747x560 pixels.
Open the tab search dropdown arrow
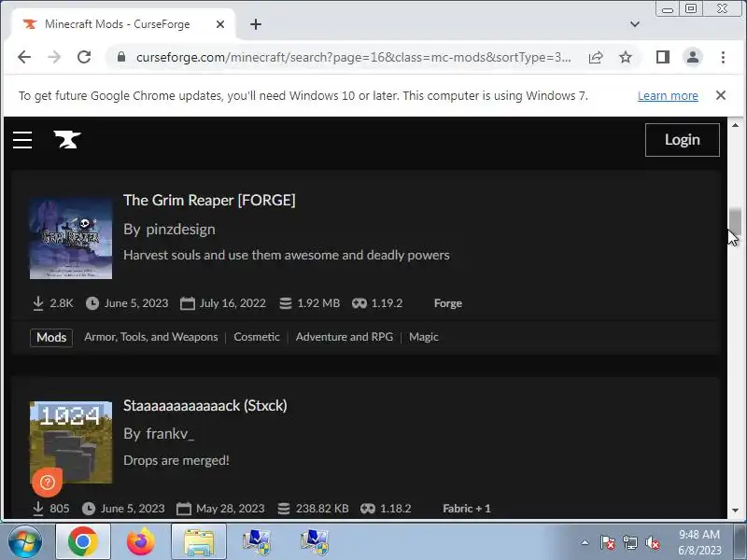635,24
